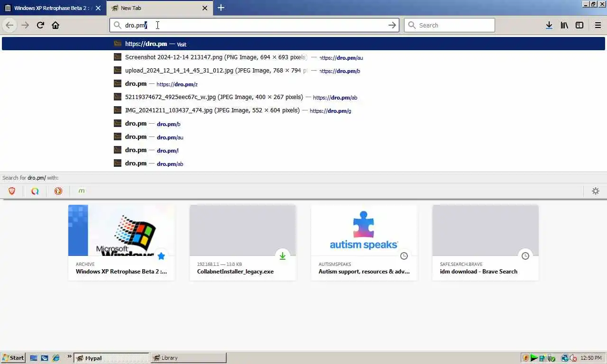Switch to Library taskbar button
This screenshot has width=607, height=364.
[188, 358]
